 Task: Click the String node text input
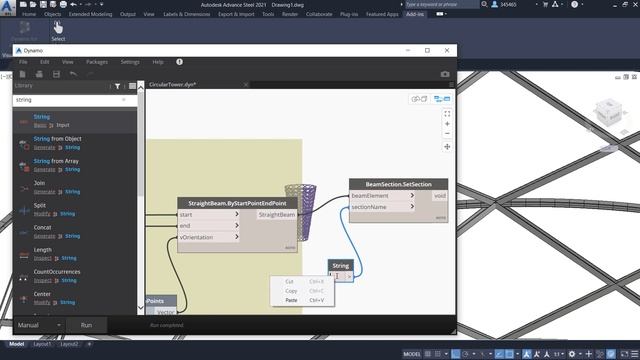(338, 276)
